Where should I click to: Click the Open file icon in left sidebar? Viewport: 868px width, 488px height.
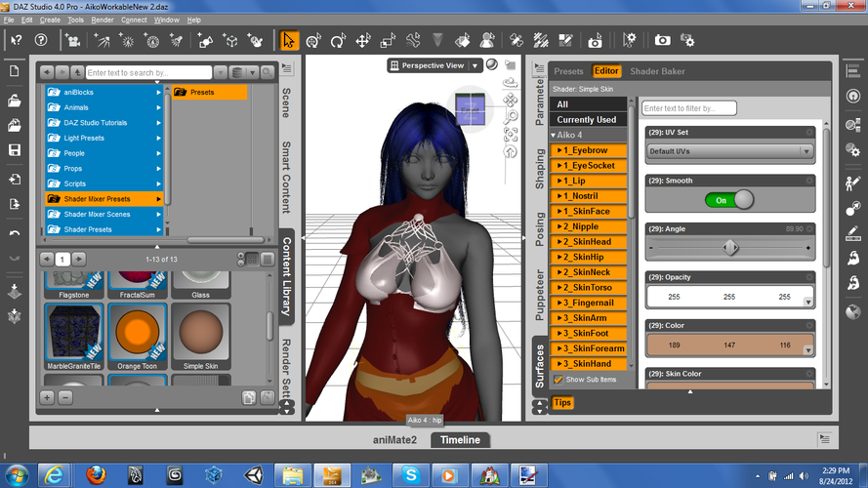[x=14, y=101]
